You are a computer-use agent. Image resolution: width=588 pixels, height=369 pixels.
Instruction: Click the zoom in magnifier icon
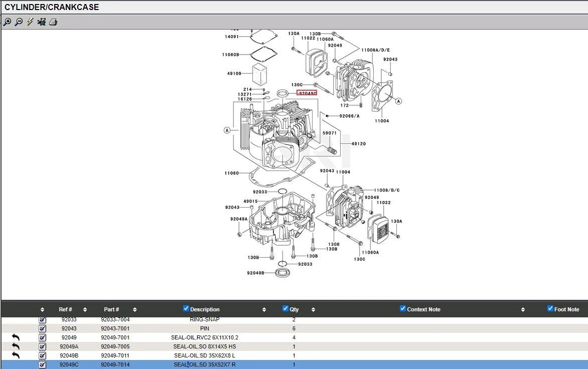click(7, 22)
